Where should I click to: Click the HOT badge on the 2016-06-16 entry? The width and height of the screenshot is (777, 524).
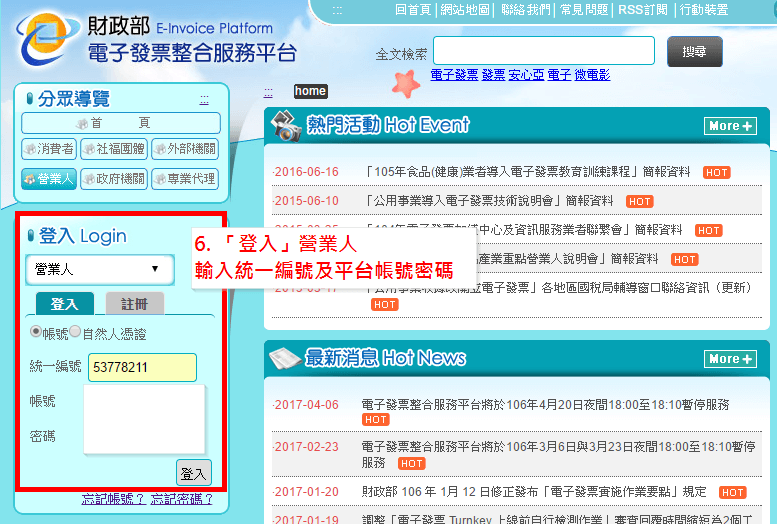click(717, 173)
